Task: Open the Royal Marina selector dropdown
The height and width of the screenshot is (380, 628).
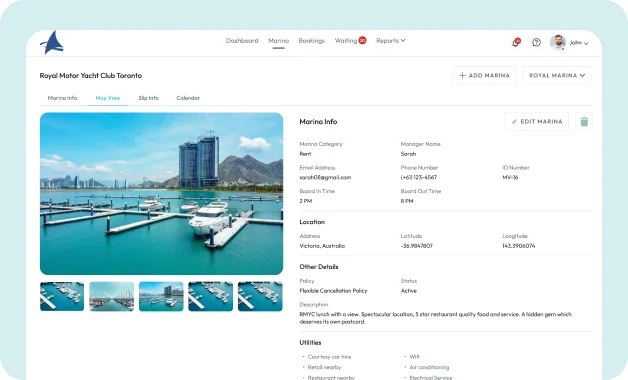Action: 557,75
